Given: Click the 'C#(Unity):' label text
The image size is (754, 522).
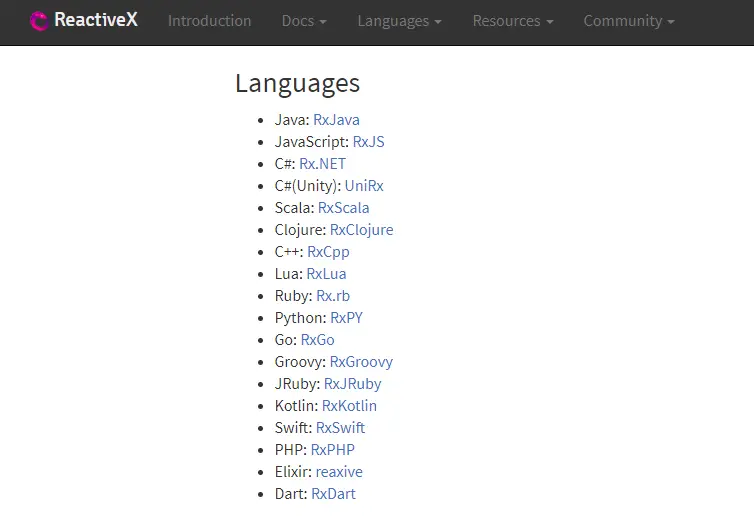Looking at the screenshot, I should pos(308,186).
